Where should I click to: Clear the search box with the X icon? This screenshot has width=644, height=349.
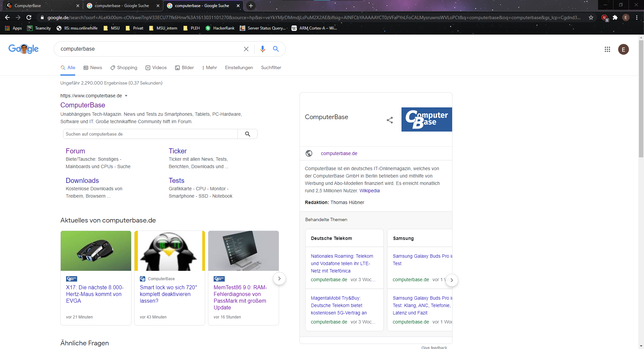[246, 49]
